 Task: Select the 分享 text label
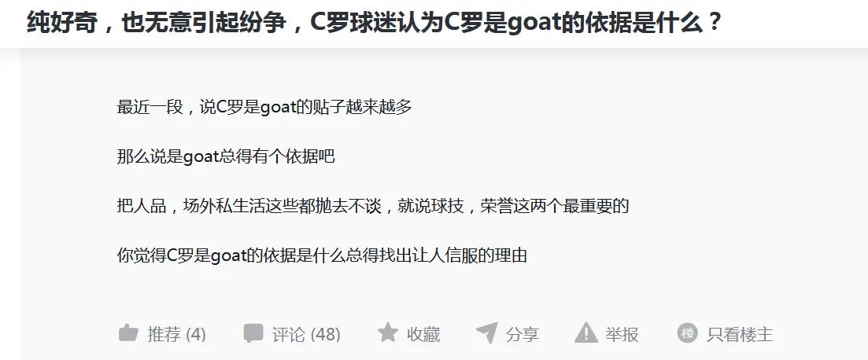click(x=522, y=335)
